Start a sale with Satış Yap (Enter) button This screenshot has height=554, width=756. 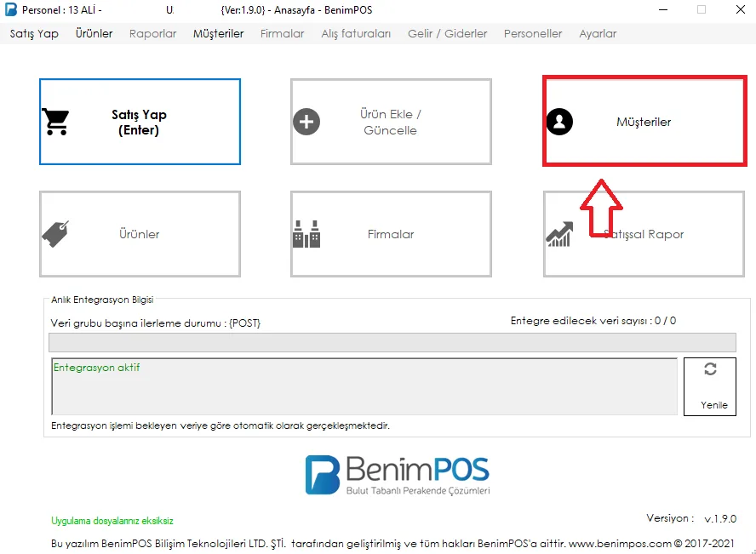140,122
